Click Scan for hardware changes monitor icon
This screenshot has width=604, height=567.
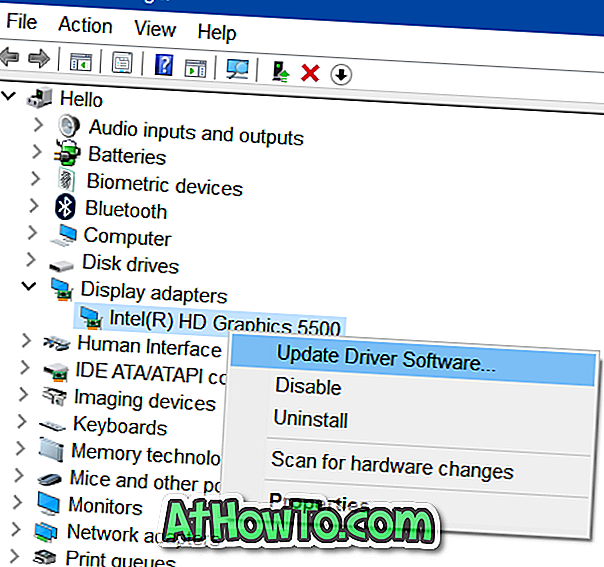coord(237,69)
